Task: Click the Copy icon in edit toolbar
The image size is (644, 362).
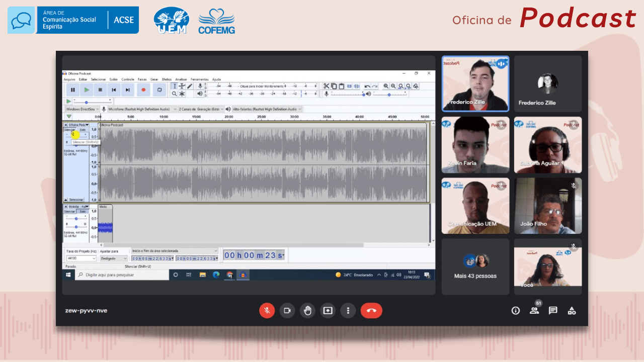Action: [334, 86]
